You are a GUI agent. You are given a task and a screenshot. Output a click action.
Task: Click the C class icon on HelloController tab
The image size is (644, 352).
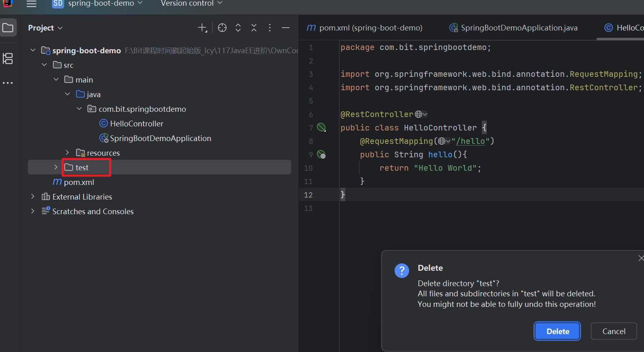(608, 28)
